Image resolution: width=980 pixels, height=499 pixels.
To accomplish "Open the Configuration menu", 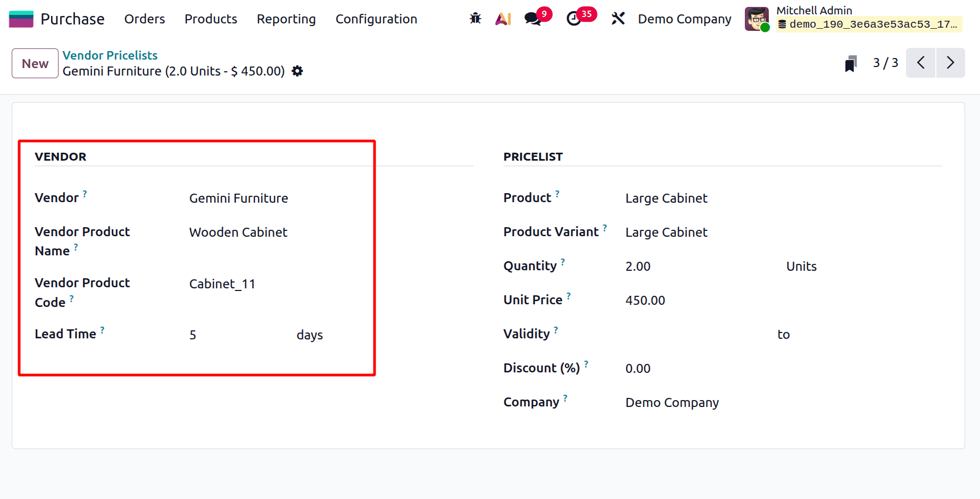I will pyautogui.click(x=376, y=19).
